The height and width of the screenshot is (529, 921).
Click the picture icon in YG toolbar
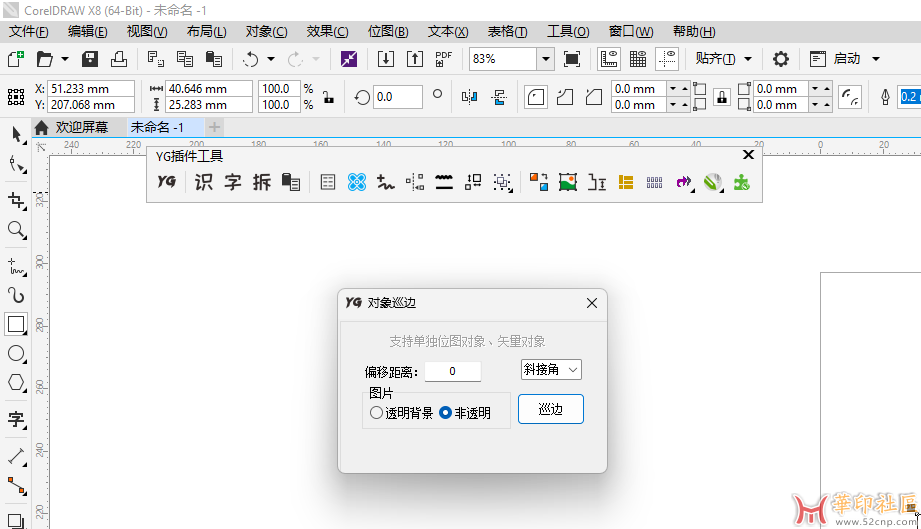[x=567, y=183]
